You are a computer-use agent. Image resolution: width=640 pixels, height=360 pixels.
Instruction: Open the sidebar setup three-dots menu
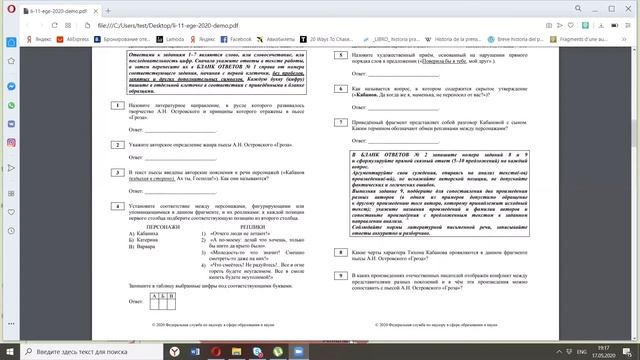11,324
